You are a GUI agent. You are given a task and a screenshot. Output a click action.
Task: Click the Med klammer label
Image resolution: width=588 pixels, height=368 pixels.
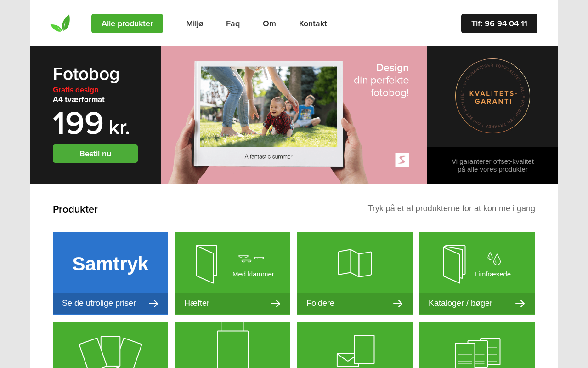click(253, 274)
